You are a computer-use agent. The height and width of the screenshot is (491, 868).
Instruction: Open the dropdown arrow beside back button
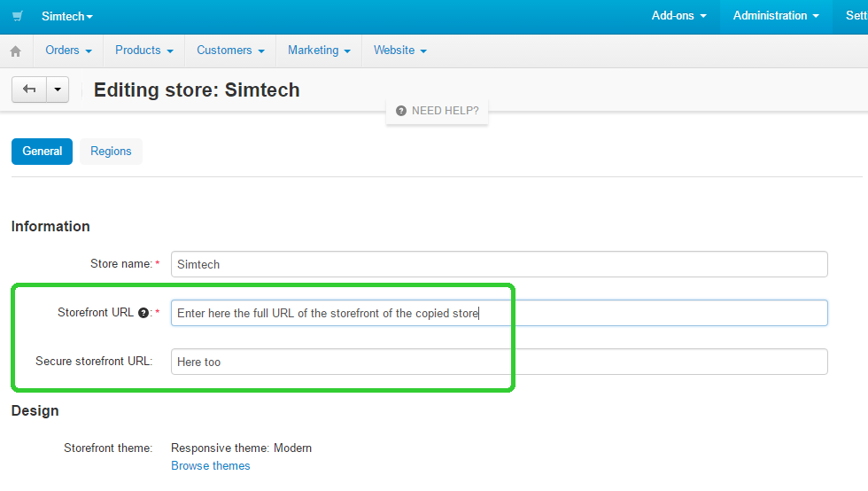[58, 90]
